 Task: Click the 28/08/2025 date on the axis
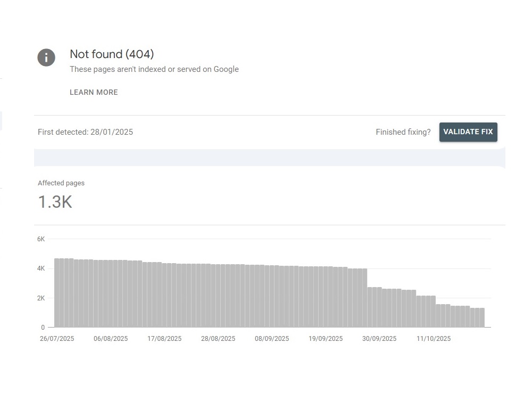218,339
